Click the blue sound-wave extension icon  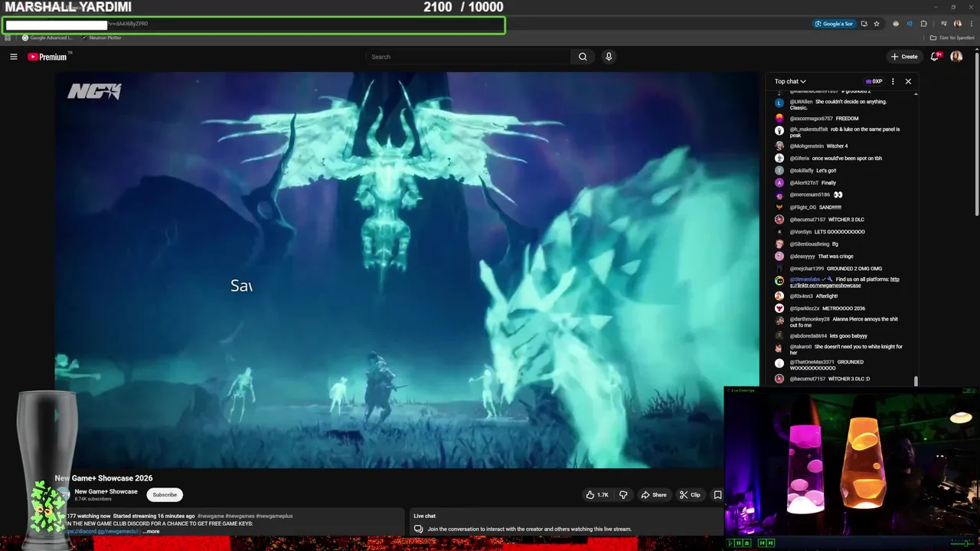tap(910, 24)
